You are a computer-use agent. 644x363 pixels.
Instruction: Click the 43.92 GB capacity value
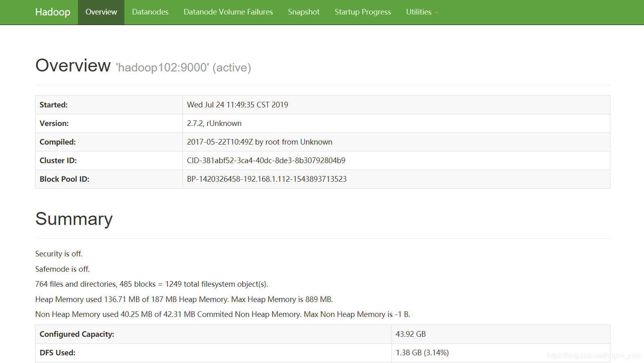click(411, 334)
